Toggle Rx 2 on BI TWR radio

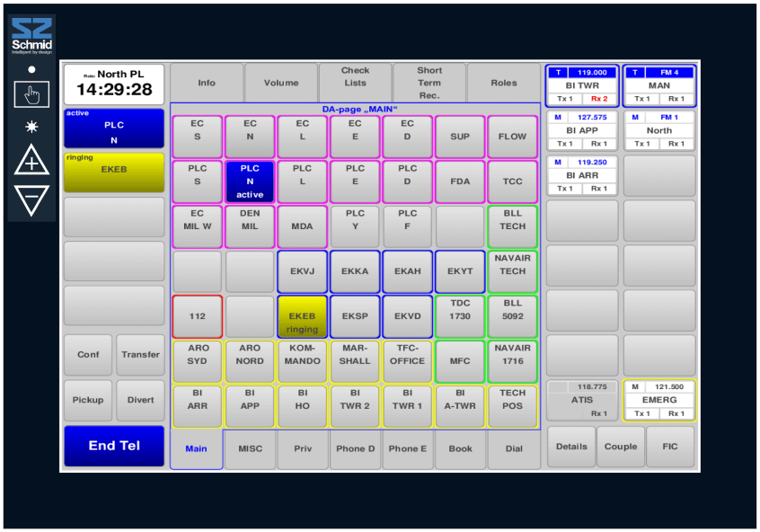pos(599,99)
